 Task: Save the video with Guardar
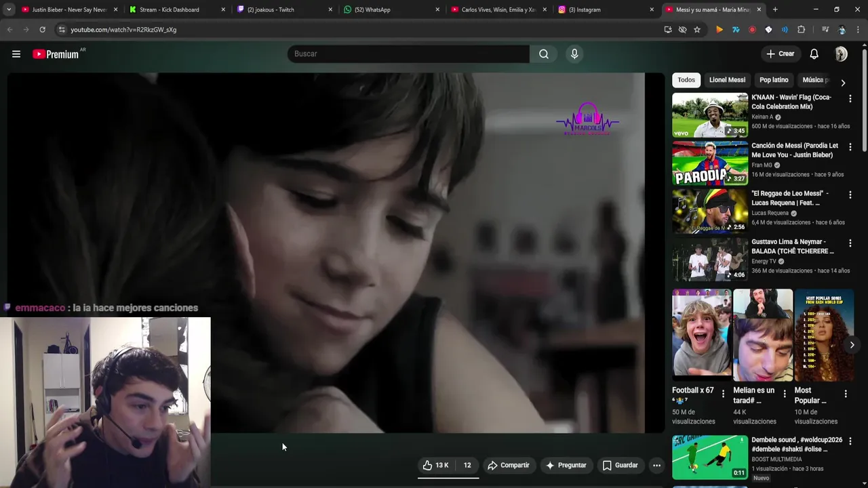pyautogui.click(x=620, y=465)
